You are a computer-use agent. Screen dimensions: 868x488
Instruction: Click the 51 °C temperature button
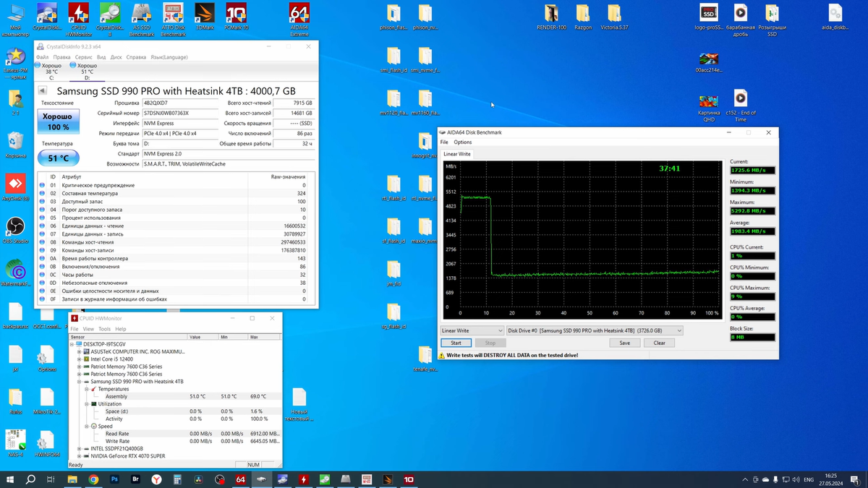(x=58, y=158)
